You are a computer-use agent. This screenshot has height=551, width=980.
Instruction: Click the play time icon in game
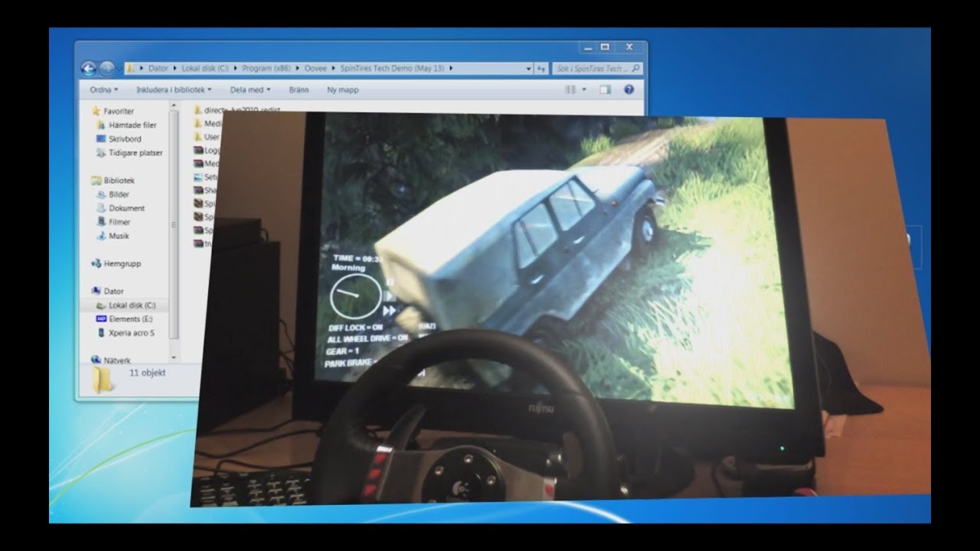pos(390,295)
